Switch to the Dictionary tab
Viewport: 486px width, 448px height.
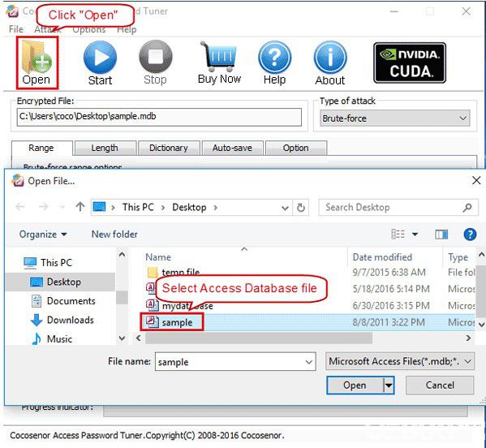click(x=169, y=148)
